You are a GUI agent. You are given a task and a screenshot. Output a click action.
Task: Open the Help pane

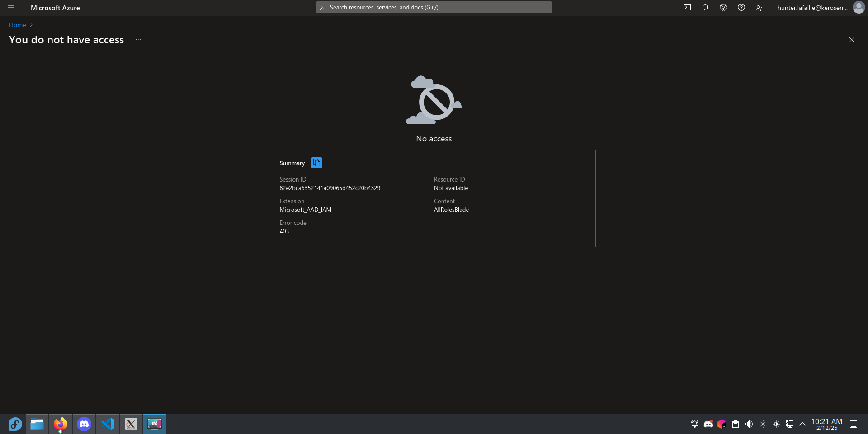pos(741,7)
